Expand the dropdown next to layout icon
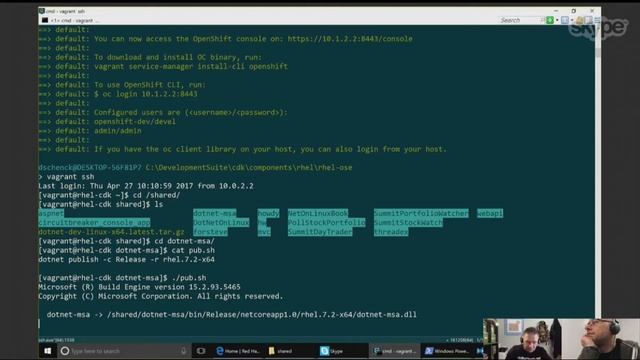The width and height of the screenshot is (640, 360). (x=572, y=20)
